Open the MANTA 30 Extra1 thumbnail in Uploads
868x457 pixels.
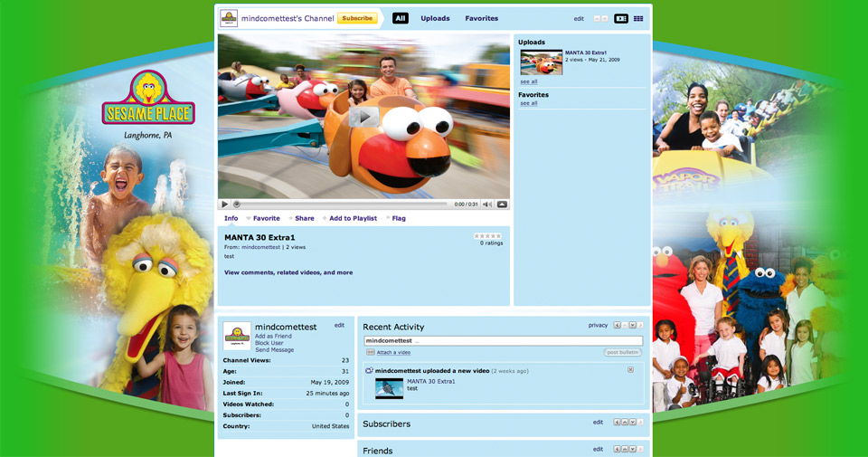[542, 62]
